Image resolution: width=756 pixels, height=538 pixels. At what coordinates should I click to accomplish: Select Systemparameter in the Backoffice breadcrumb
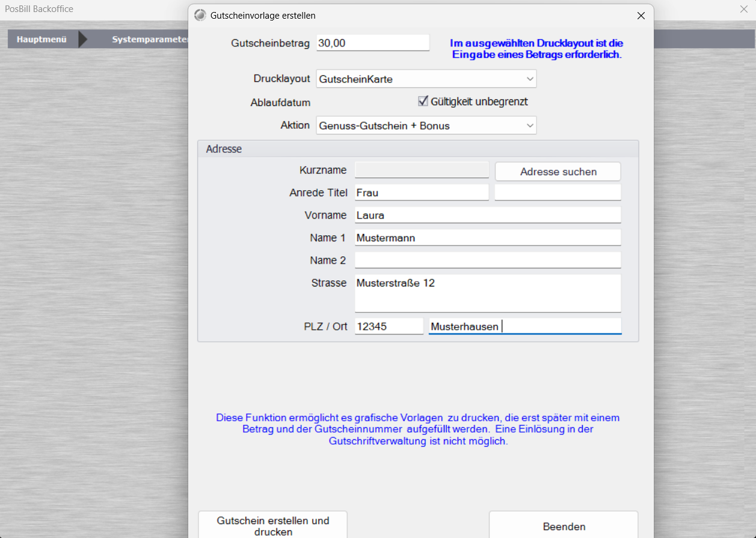click(x=150, y=40)
